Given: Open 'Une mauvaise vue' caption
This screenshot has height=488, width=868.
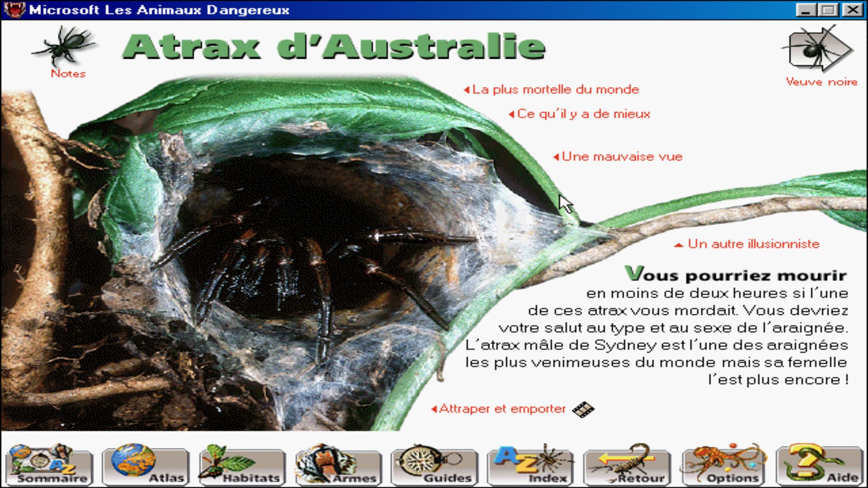Looking at the screenshot, I should click(618, 157).
